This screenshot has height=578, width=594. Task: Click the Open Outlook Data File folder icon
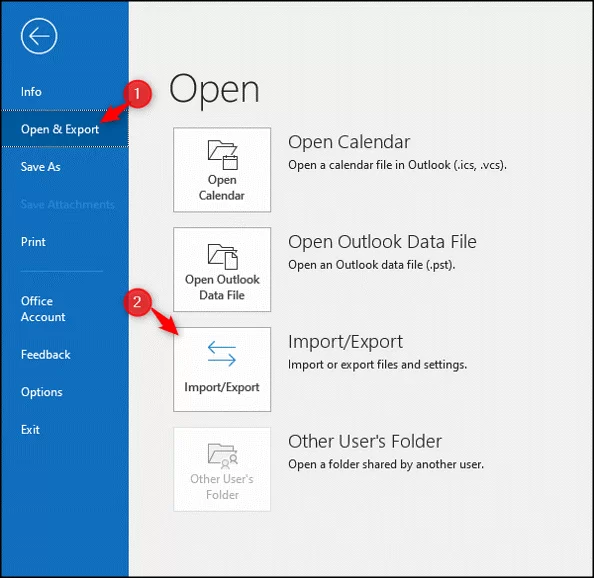pos(222,256)
